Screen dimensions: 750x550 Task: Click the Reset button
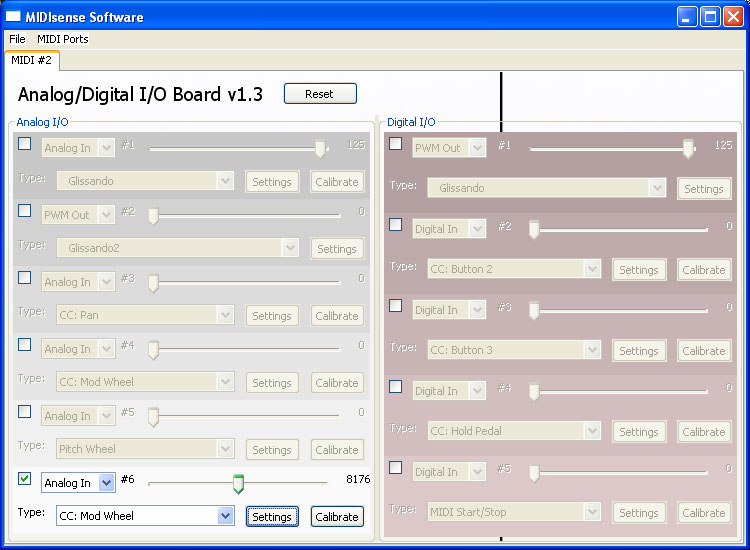click(320, 94)
